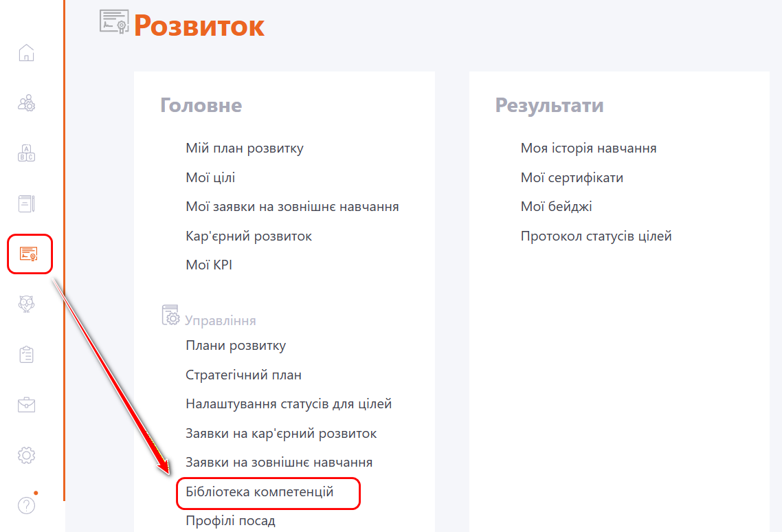The height and width of the screenshot is (532, 782).
Task: Select the notebook with pencil icon
Action: [x=26, y=203]
